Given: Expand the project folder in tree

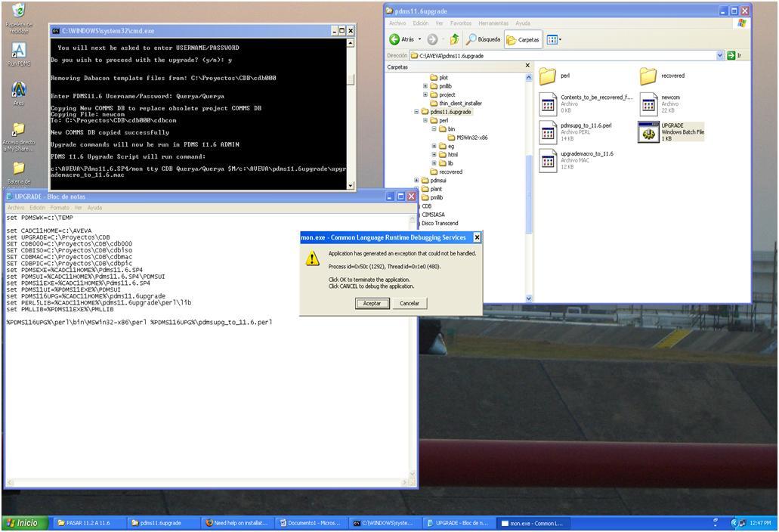Looking at the screenshot, I should pos(425,94).
